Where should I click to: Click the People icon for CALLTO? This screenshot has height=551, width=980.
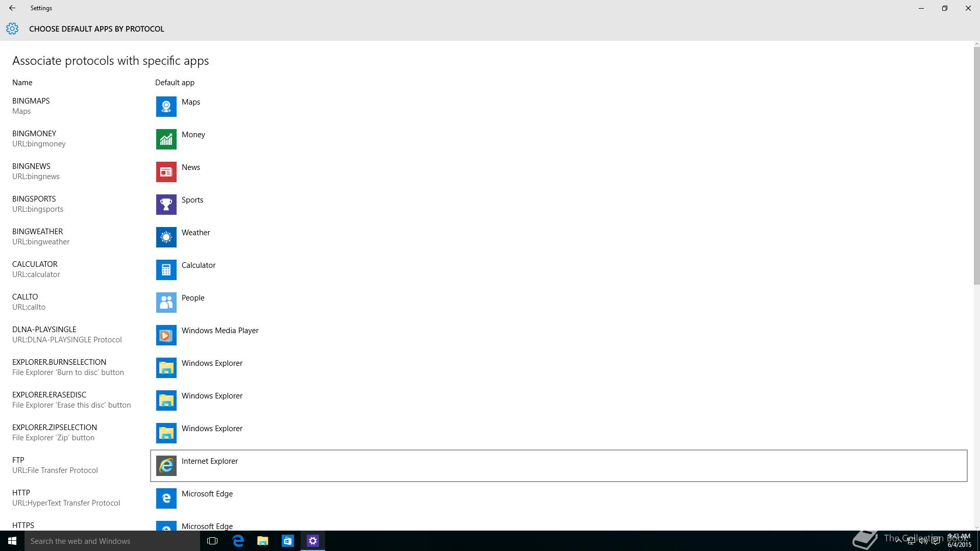166,303
